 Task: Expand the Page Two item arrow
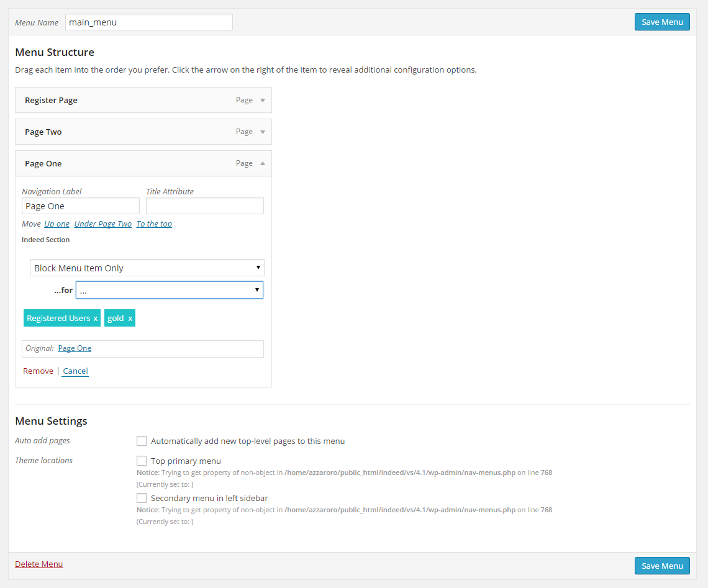click(x=263, y=132)
